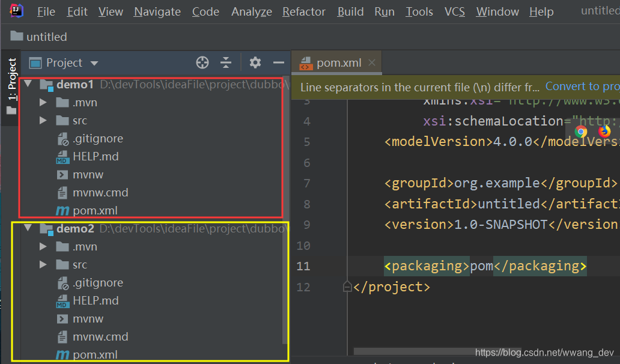Screen dimensions: 620x364
Task: Toggle the 1: Project side tool window tab
Action: click(x=12, y=86)
